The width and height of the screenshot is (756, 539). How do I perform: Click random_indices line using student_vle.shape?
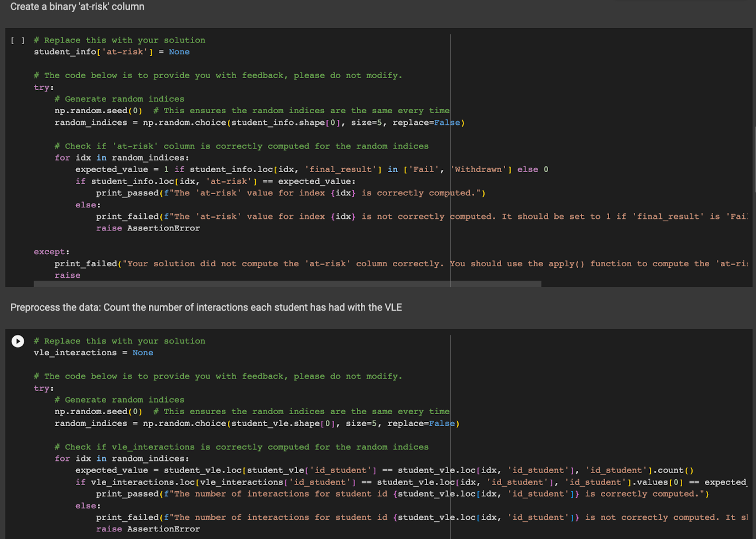pos(256,424)
